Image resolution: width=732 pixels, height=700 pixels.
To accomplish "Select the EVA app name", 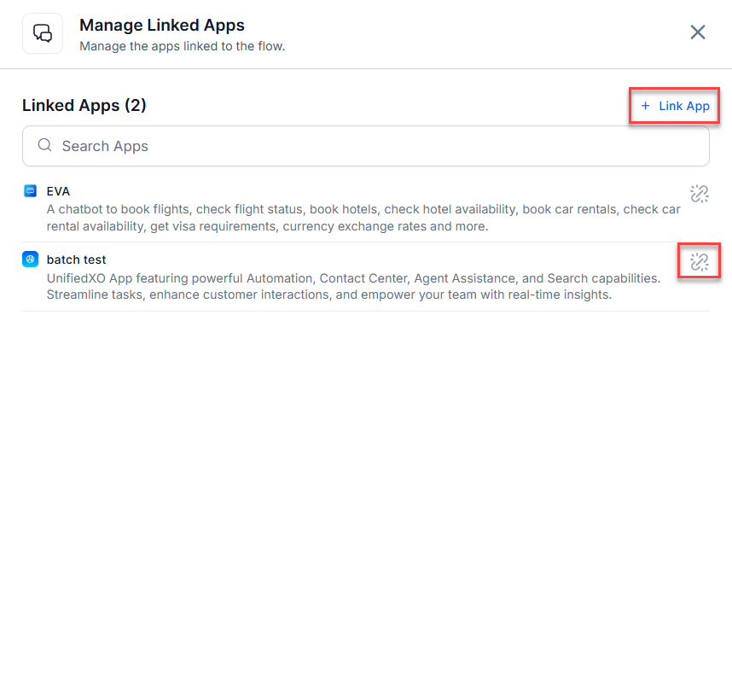I will [x=58, y=191].
